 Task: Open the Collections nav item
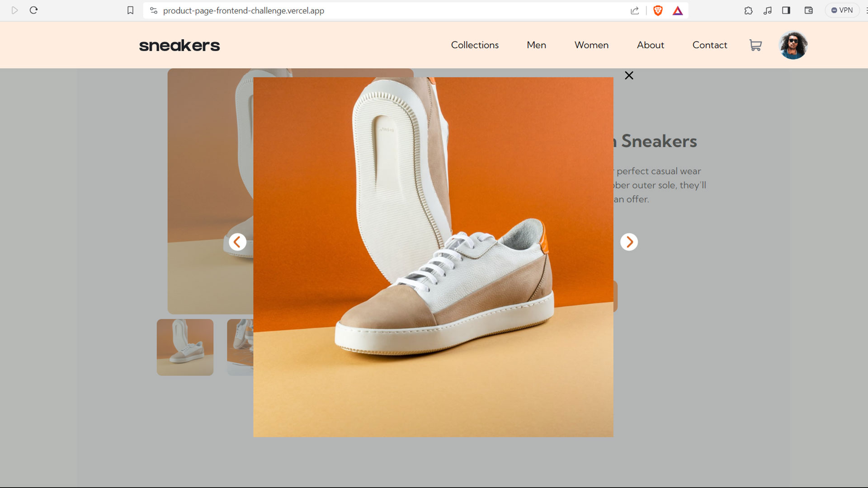(475, 45)
